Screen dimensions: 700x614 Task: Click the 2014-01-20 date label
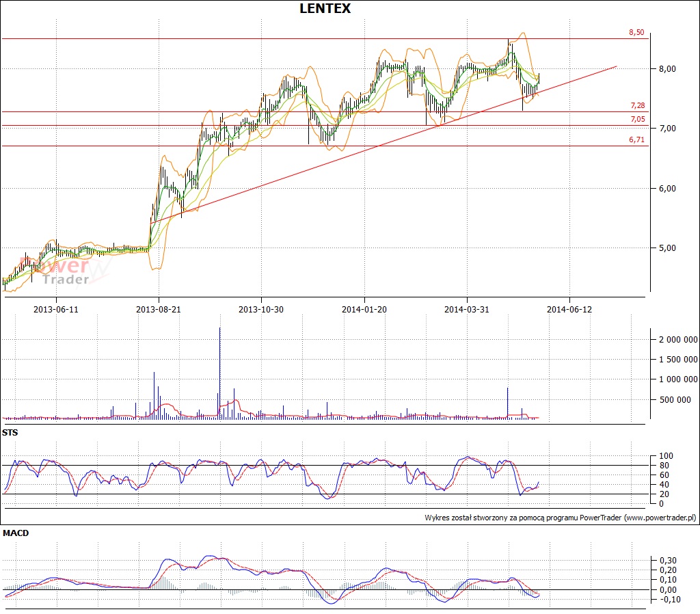(x=364, y=310)
